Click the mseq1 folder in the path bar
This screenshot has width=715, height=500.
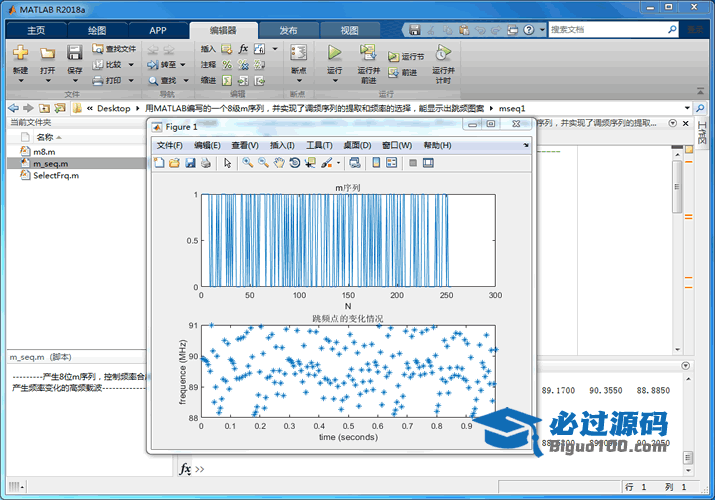[512, 108]
